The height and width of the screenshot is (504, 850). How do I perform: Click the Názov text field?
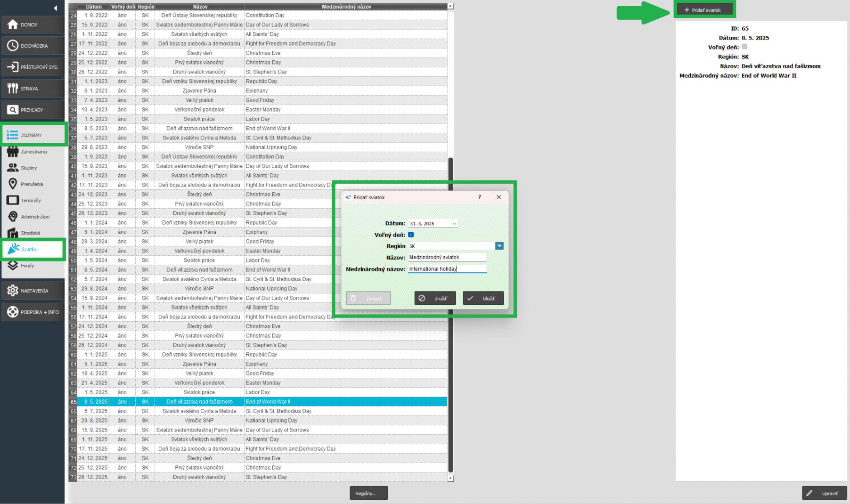(x=447, y=258)
